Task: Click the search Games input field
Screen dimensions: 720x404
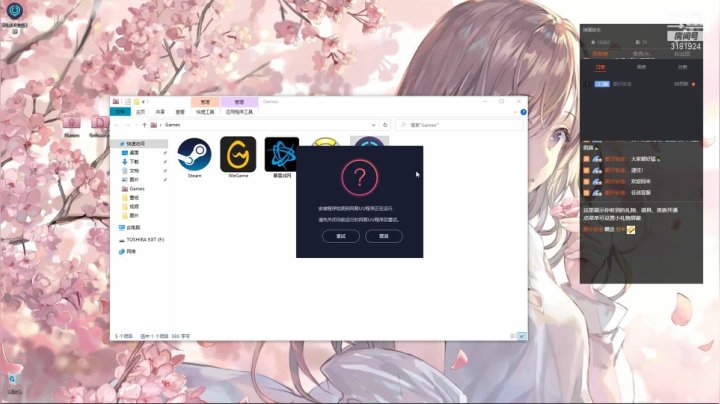Action: pyautogui.click(x=459, y=125)
